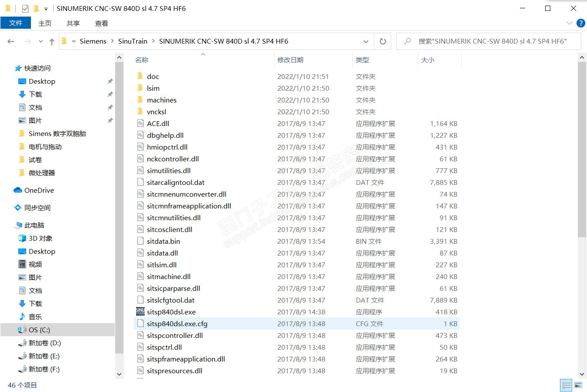Click the search box for this folder

coord(488,41)
